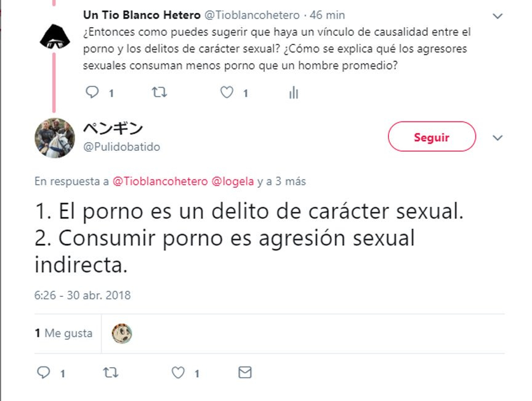Retweet Un Tio Blanco Hetero's tweet
Screen dimensions: 532x401
(159, 92)
